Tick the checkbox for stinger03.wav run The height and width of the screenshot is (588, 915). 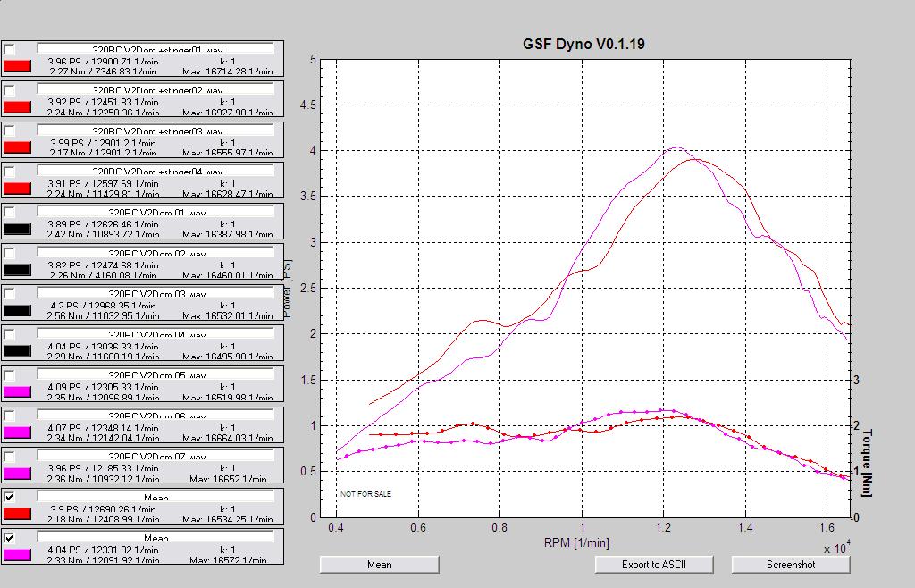(9, 130)
